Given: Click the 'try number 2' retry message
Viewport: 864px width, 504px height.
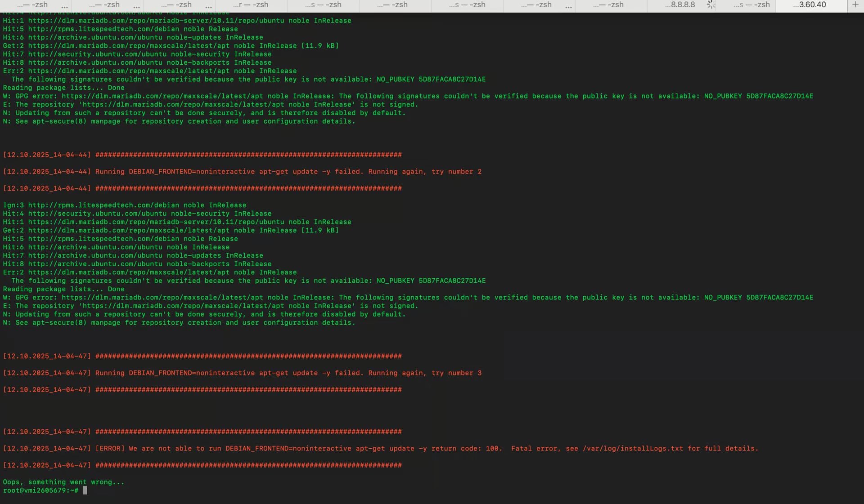Looking at the screenshot, I should (x=456, y=172).
